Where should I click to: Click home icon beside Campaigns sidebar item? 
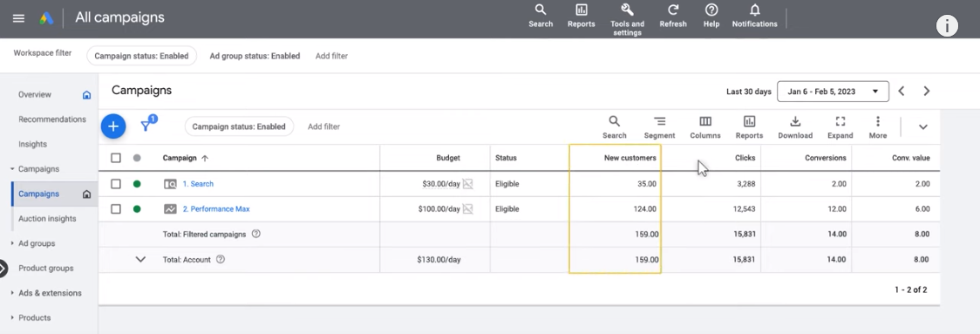tap(87, 194)
